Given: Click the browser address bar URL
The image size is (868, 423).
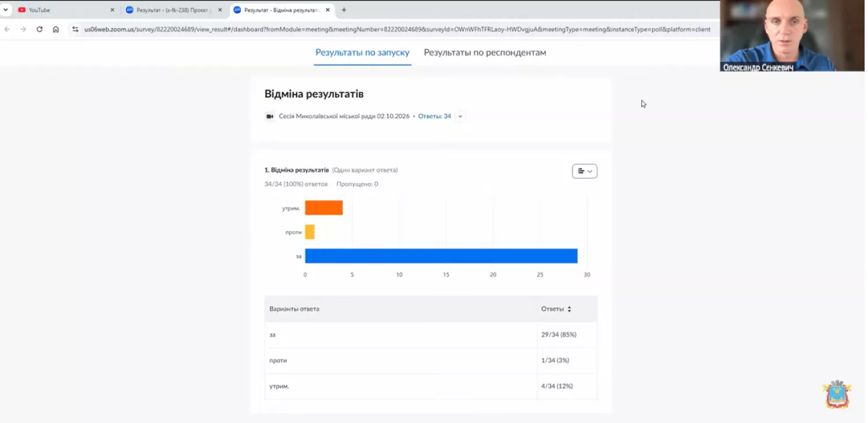Looking at the screenshot, I should [x=397, y=29].
